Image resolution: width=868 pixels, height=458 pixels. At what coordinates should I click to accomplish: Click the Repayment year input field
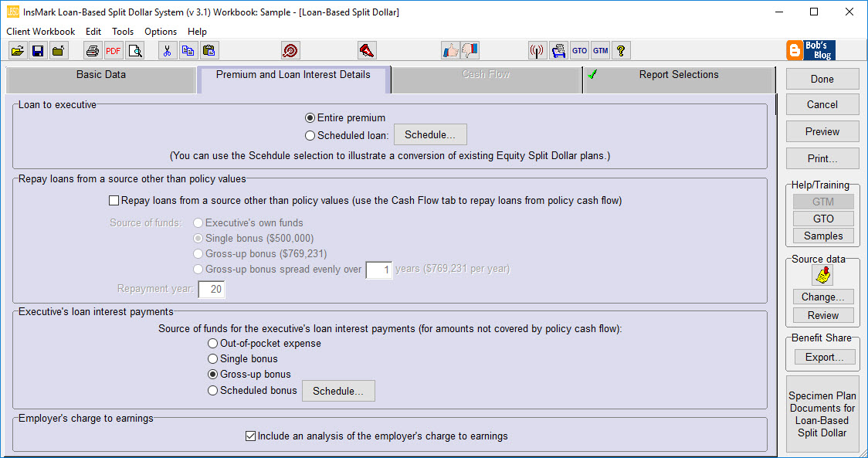[212, 289]
